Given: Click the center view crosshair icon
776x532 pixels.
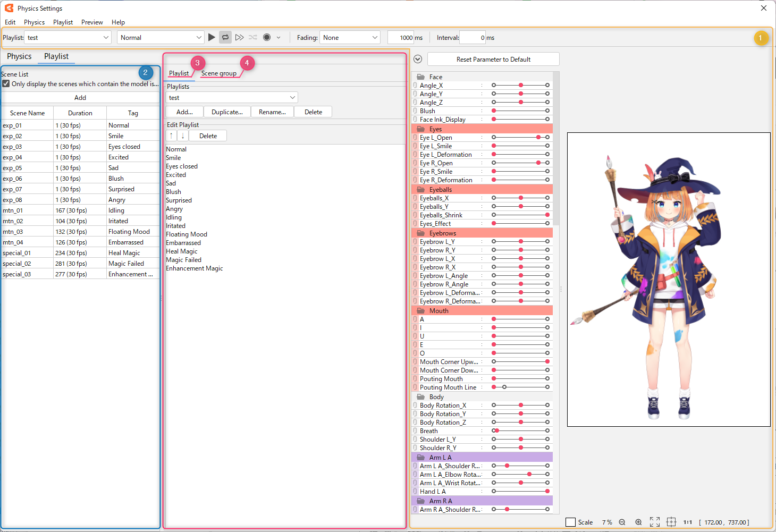Looking at the screenshot, I should coord(671,522).
